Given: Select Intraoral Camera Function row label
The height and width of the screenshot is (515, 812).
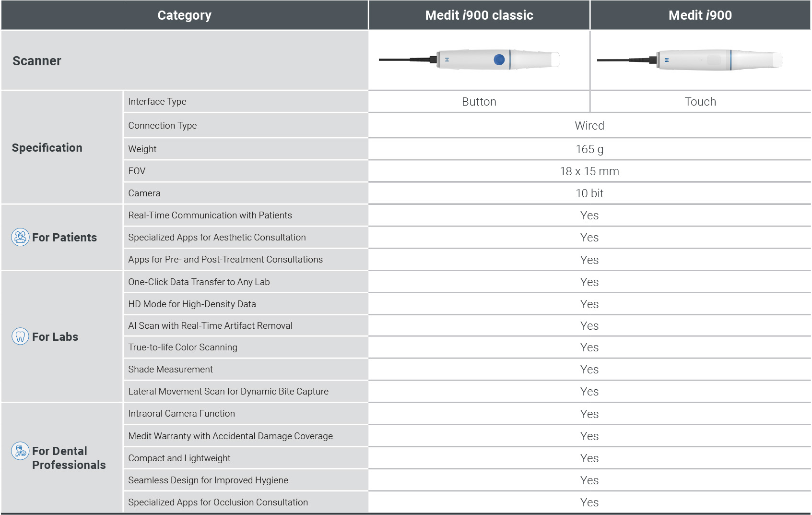Looking at the screenshot, I should pos(181,414).
